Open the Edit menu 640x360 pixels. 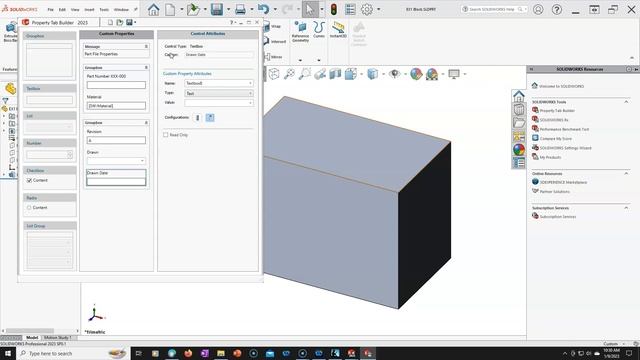click(62, 9)
